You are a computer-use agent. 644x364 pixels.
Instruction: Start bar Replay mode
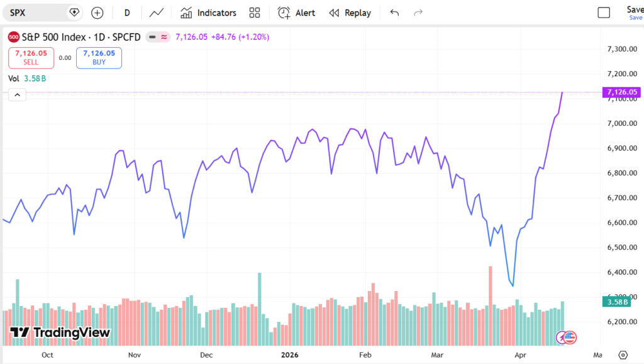350,12
